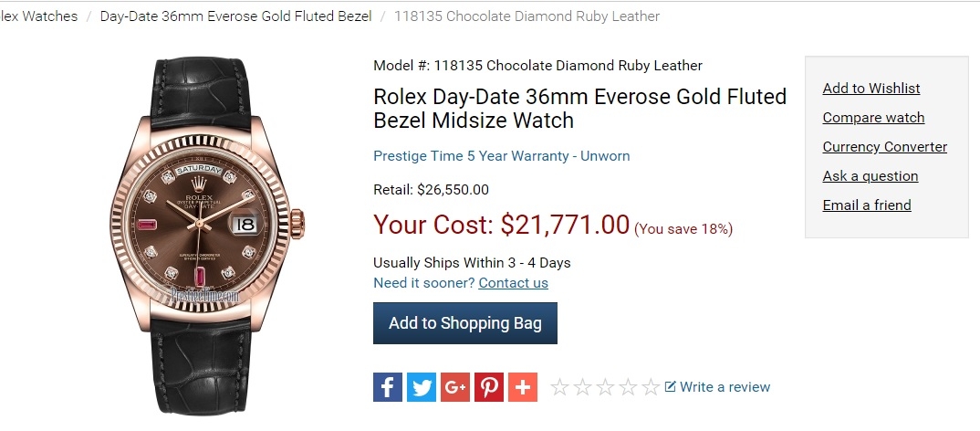Pin the watch with Pinterest icon
Viewport: 980px width, 431px height.
[x=489, y=387]
